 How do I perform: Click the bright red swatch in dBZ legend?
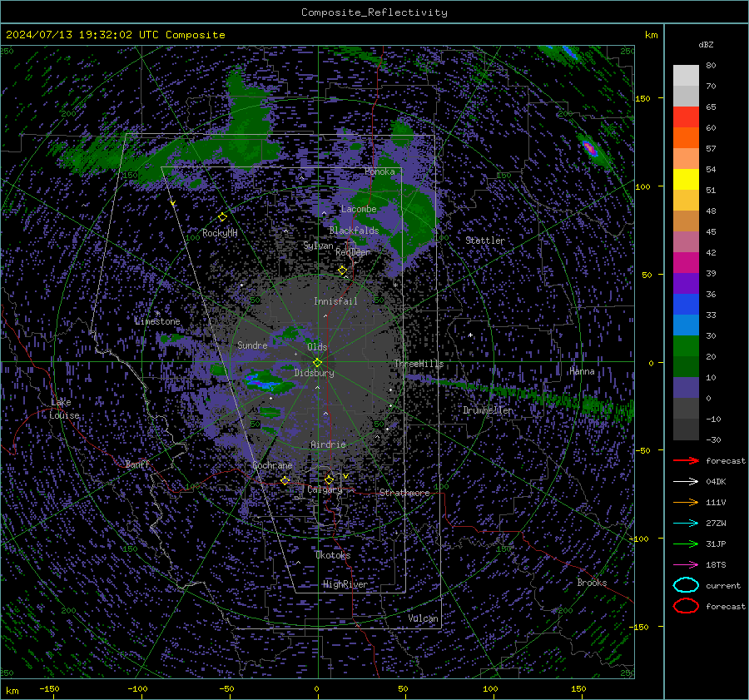click(686, 117)
